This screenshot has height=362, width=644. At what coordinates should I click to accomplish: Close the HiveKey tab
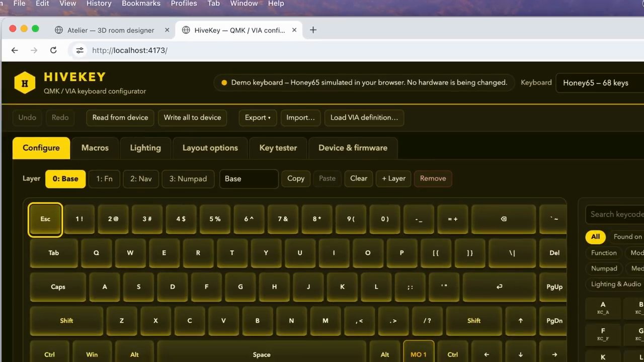tap(294, 30)
